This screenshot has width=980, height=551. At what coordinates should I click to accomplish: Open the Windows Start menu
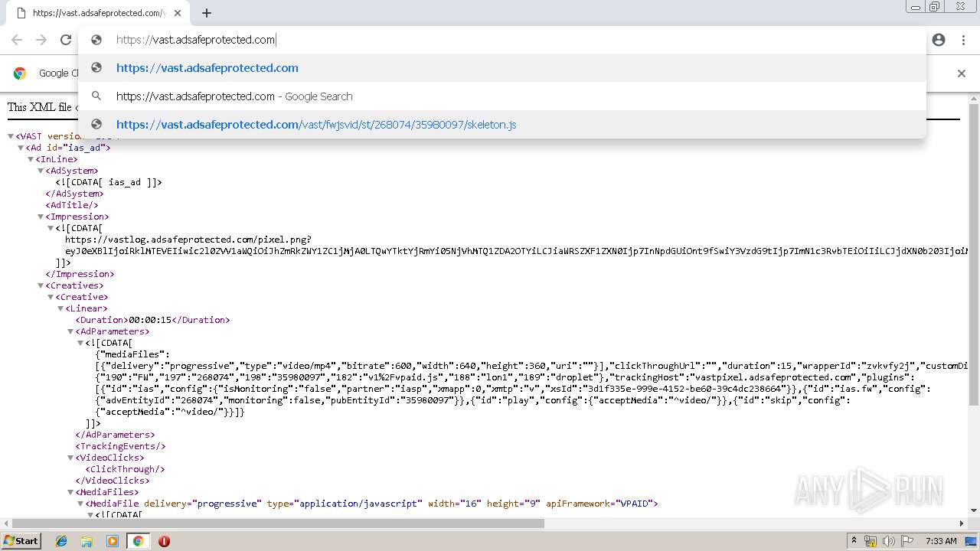[21, 540]
